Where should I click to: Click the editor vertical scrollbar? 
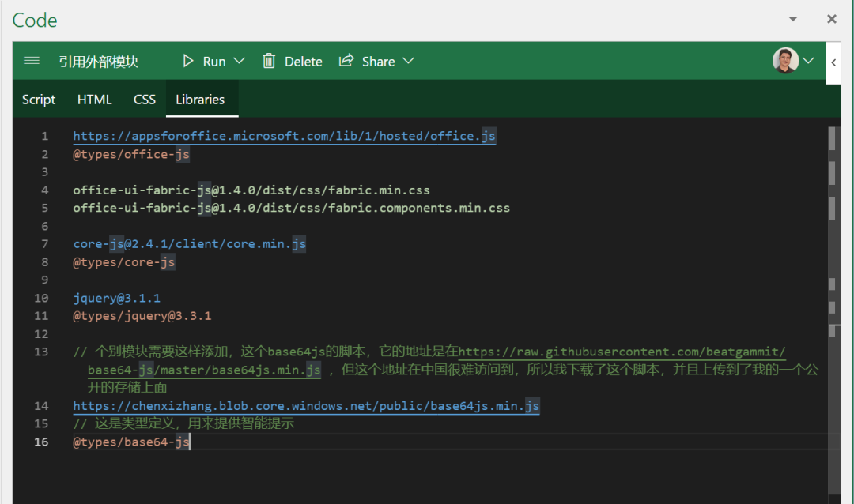pos(832,310)
